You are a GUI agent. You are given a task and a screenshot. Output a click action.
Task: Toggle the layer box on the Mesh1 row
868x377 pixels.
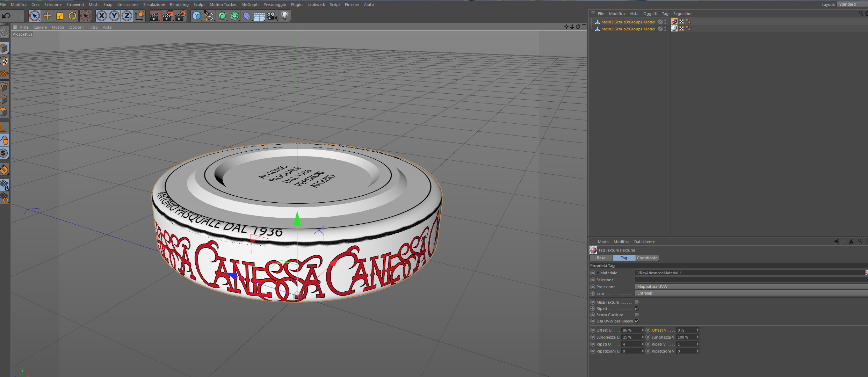click(660, 29)
